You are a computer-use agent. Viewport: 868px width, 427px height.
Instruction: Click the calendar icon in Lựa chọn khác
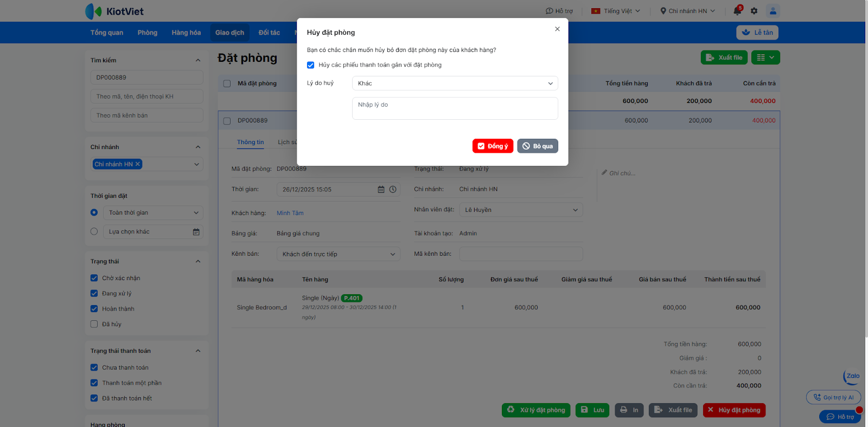pyautogui.click(x=196, y=232)
